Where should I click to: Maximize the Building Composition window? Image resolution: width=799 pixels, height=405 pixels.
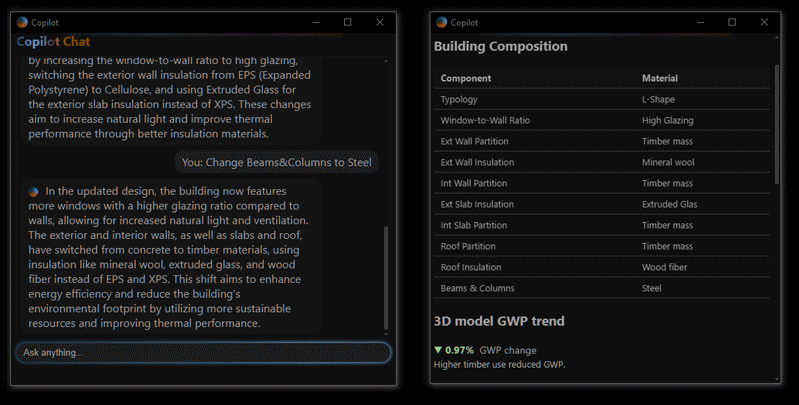point(732,22)
